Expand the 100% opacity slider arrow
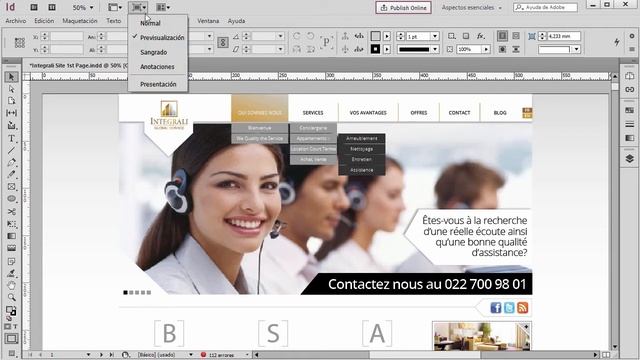Screen dimensions: 640x360 tap(486, 49)
